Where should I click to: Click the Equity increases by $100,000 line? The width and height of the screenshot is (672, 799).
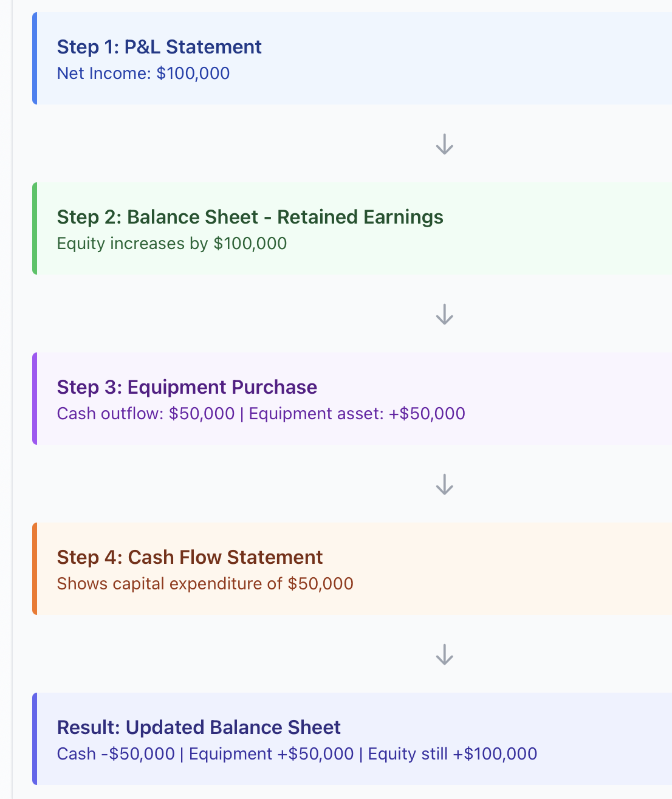[172, 244]
